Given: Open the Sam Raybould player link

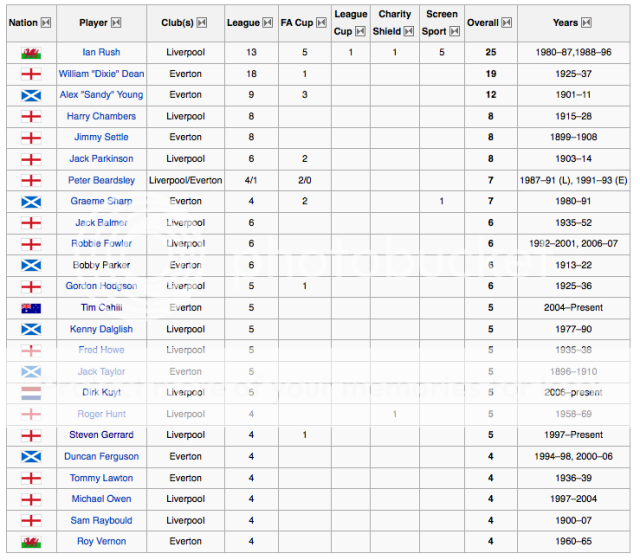Looking at the screenshot, I should 101,521.
